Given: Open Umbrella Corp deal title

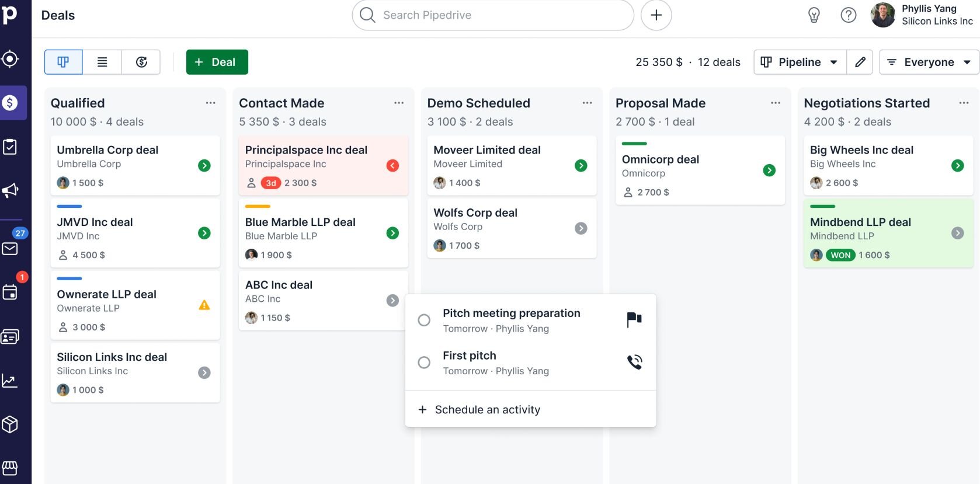Looking at the screenshot, I should (107, 150).
